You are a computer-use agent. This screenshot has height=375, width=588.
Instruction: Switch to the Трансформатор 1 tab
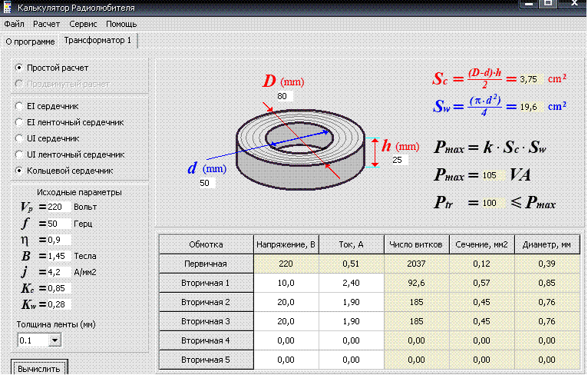pyautogui.click(x=97, y=40)
